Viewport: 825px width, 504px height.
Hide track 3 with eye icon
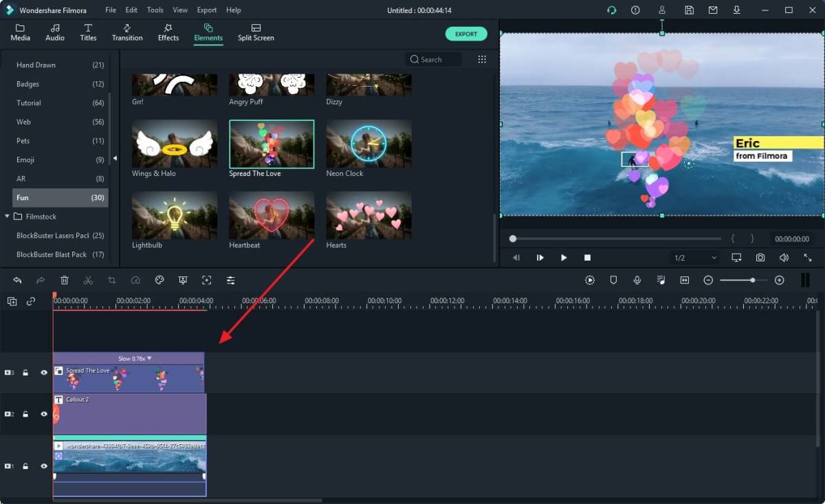[44, 373]
